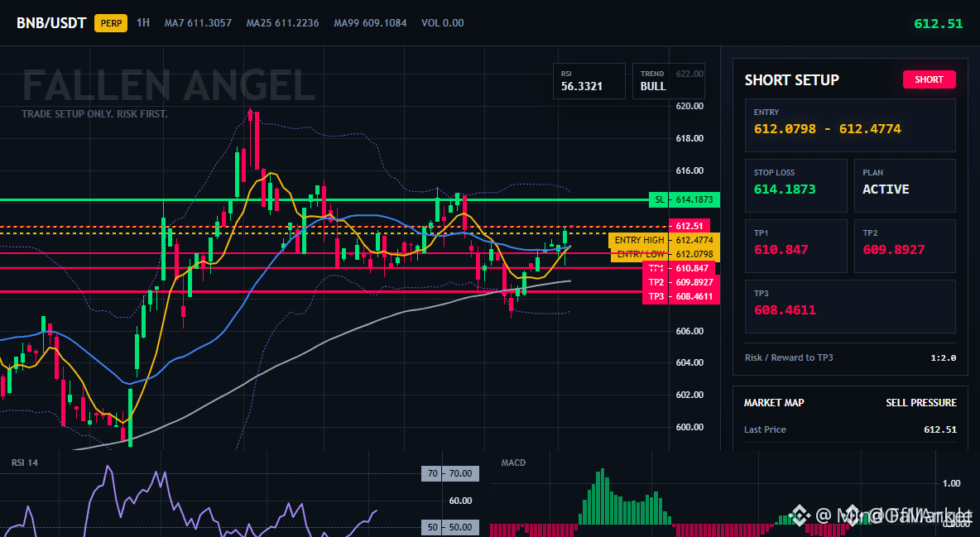Click the red TP2 609.8927 chart tag
This screenshot has width=980, height=537.
(680, 282)
